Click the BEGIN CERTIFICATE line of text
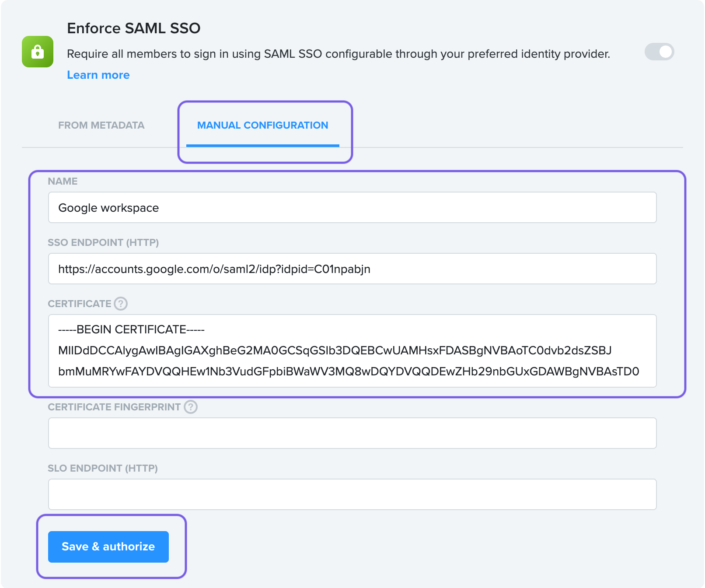The width and height of the screenshot is (705, 588). pyautogui.click(x=131, y=329)
